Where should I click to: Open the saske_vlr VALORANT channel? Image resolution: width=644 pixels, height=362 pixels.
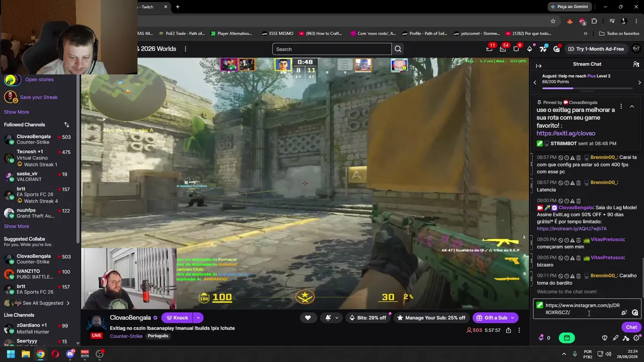pos(38,177)
